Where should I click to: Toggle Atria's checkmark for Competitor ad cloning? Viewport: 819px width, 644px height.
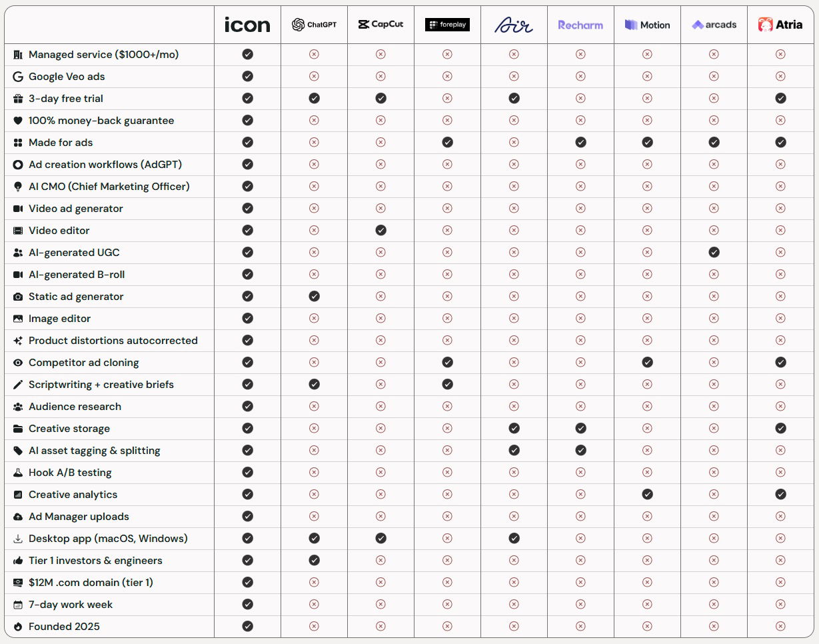(x=780, y=362)
